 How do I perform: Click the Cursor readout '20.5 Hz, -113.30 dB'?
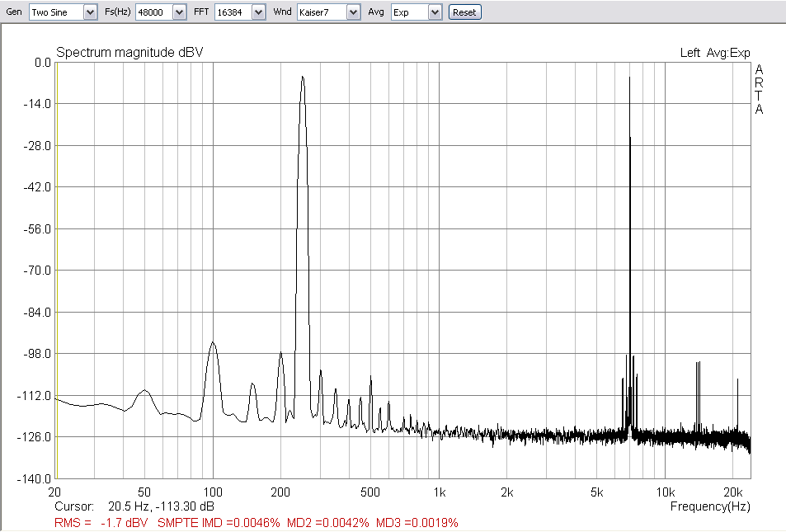(161, 506)
